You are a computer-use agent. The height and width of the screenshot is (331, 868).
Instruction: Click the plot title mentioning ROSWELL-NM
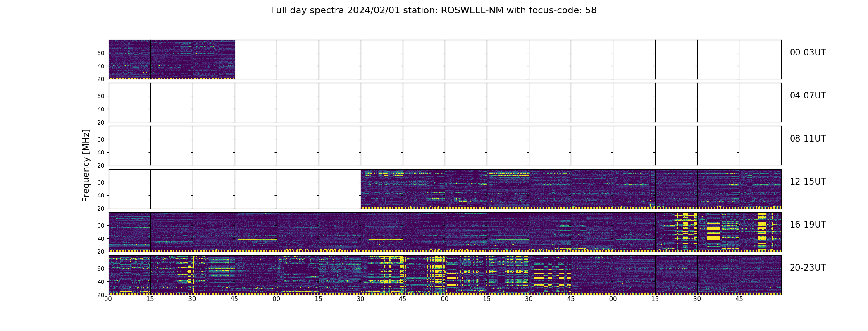click(x=434, y=10)
